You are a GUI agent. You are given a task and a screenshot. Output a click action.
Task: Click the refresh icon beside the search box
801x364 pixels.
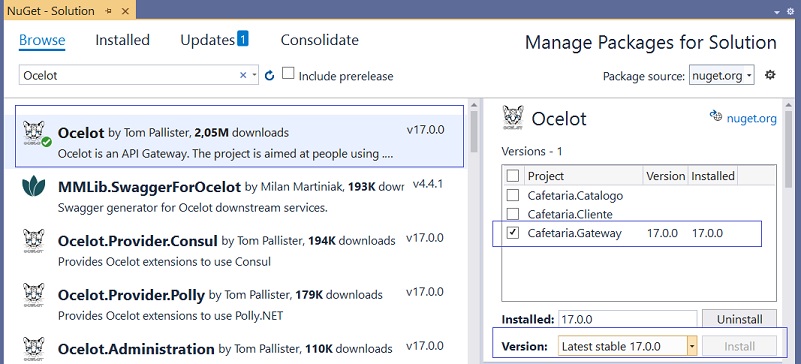(270, 76)
